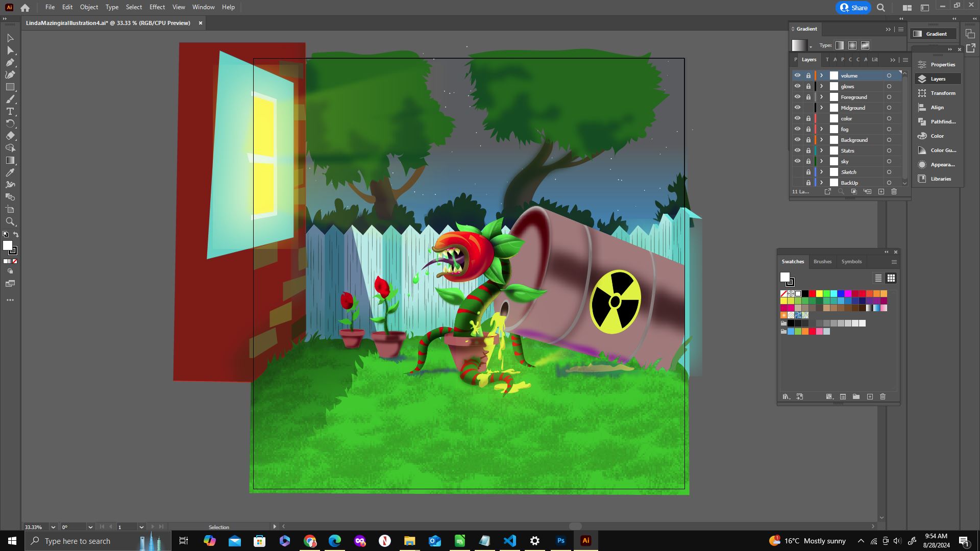Viewport: 980px width, 551px height.
Task: Select the Eraser tool
Action: click(10, 136)
